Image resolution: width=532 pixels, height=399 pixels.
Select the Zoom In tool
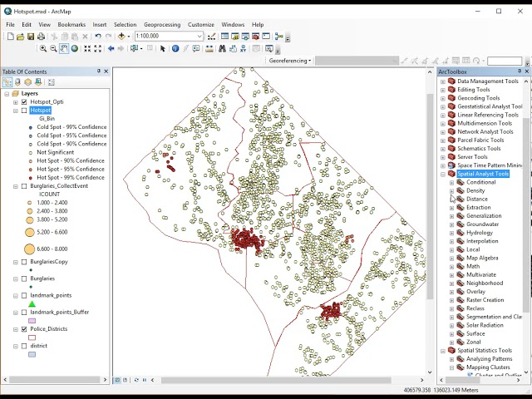[42, 48]
